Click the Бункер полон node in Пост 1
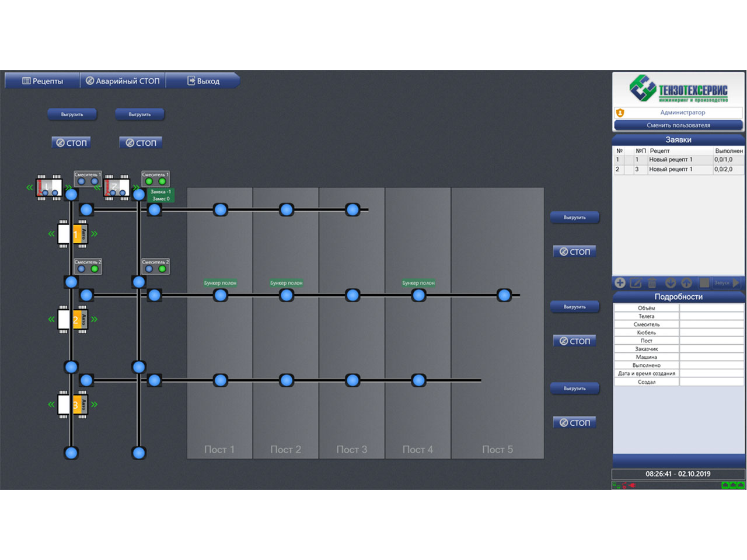This screenshot has width=747, height=560. click(x=220, y=295)
